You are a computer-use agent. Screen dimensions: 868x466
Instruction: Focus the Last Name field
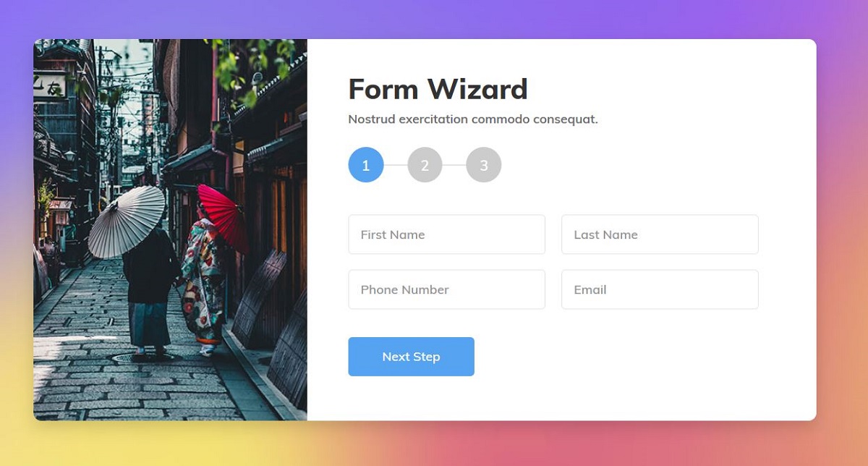coord(660,234)
